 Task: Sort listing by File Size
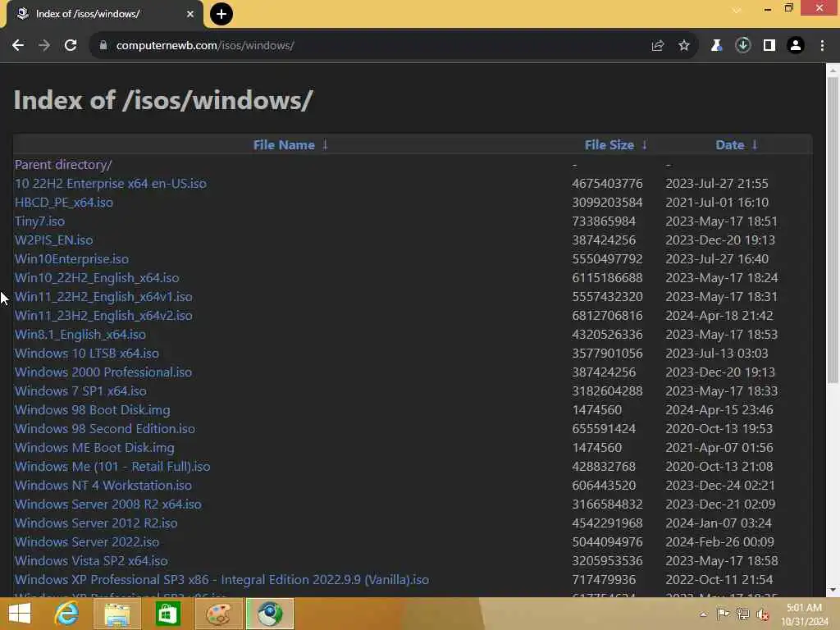(609, 144)
